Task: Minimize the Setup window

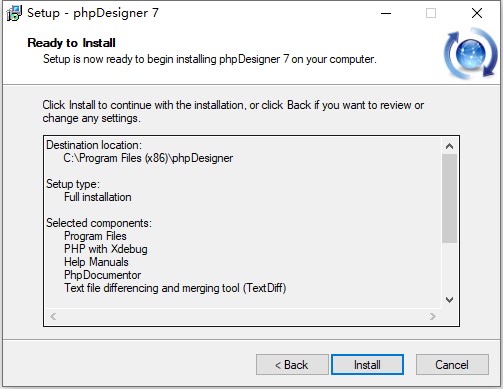Action: pos(386,13)
